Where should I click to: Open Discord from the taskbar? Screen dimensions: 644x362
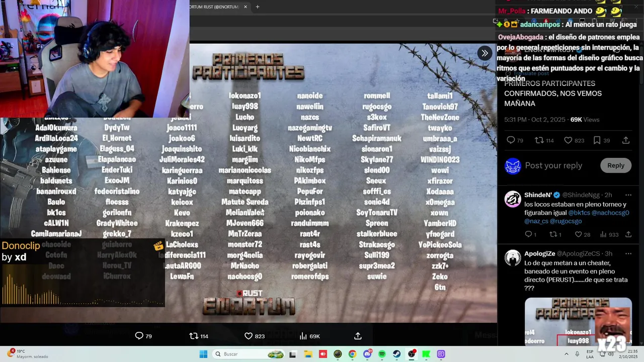367,354
